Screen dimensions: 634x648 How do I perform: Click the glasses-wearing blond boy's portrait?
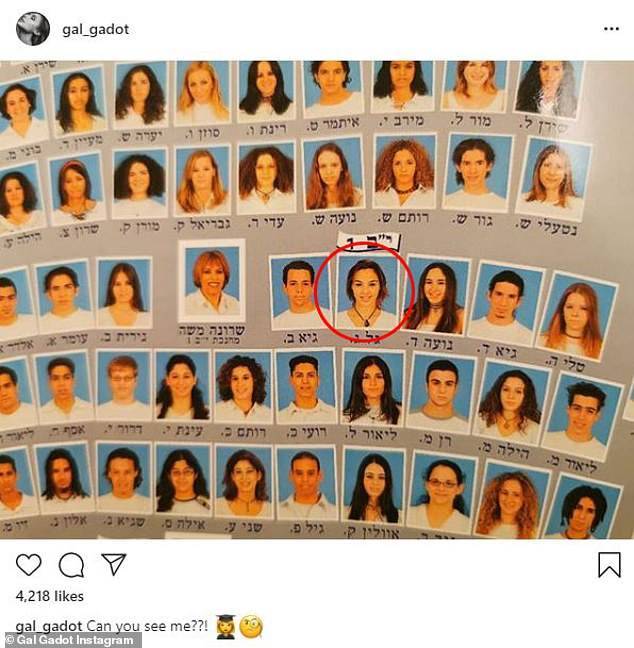[x=123, y=385]
